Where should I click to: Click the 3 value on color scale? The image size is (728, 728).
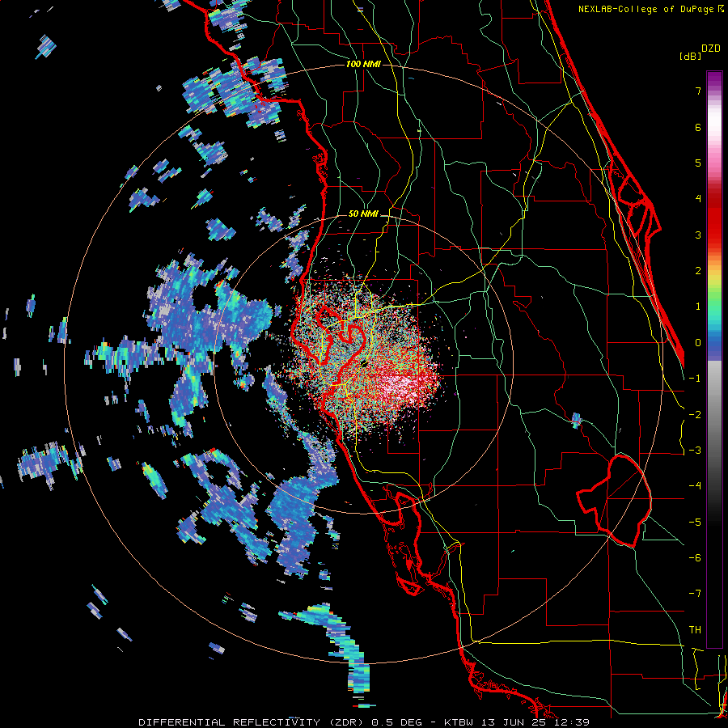698,235
